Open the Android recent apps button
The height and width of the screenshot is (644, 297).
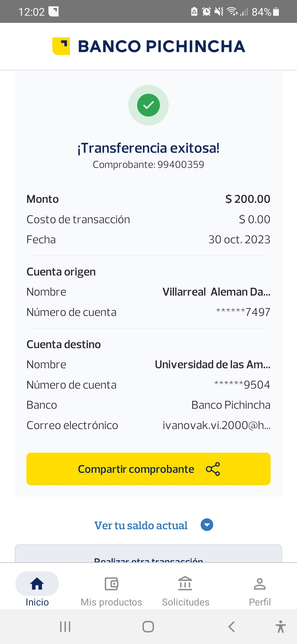click(x=65, y=627)
